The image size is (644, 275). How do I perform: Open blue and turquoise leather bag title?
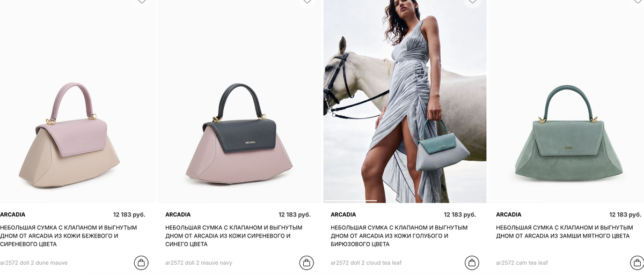click(x=399, y=236)
